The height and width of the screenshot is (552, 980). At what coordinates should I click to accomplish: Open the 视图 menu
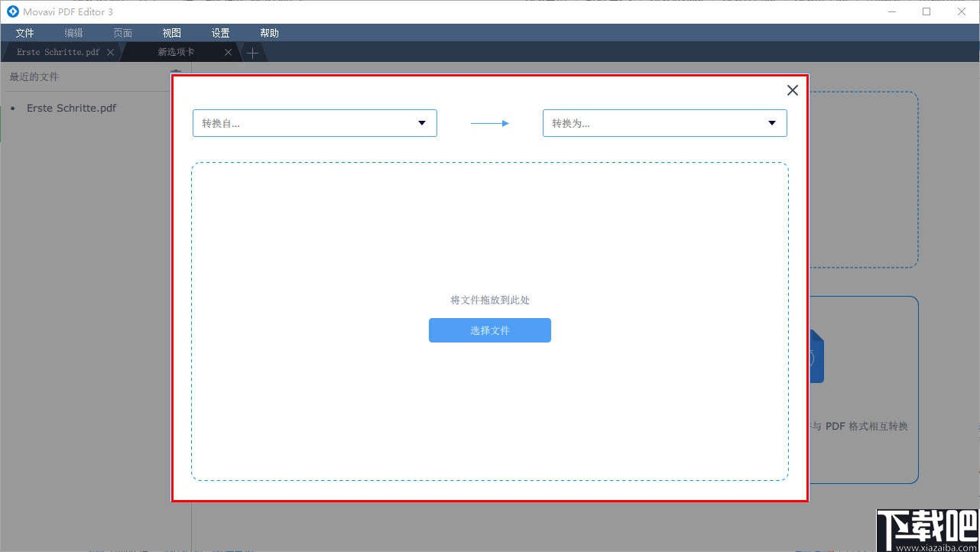pos(171,32)
